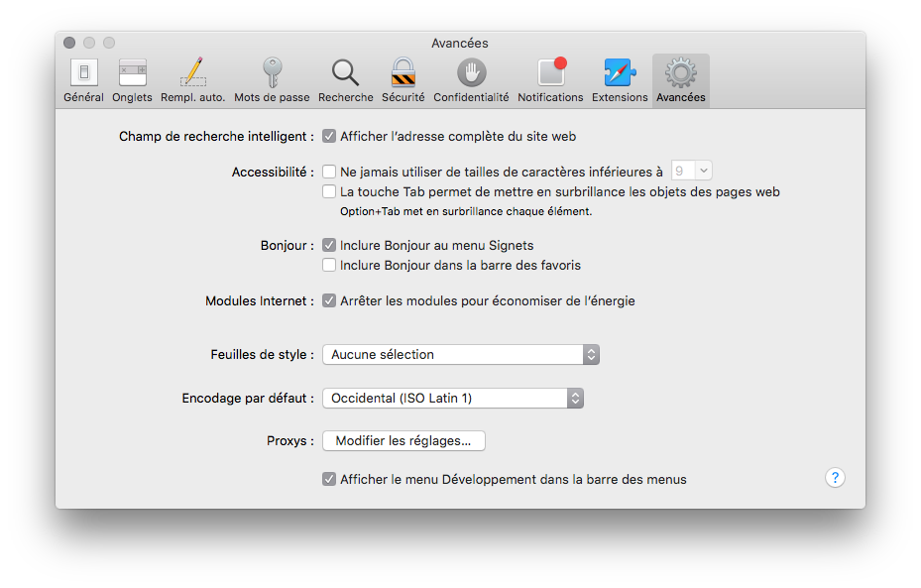This screenshot has height=588, width=921.
Task: Uncheck Afficher l'adresse complète du site web
Action: [329, 136]
